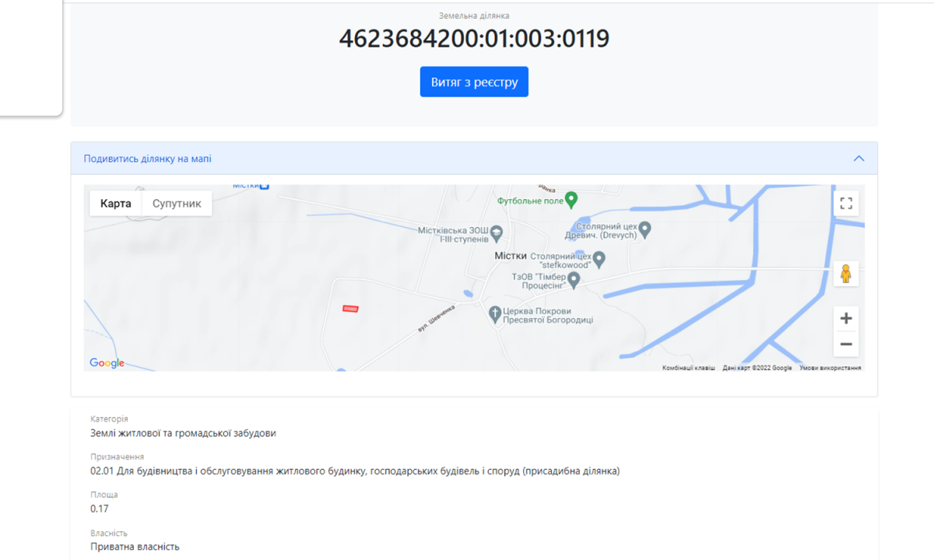Viewport: 934px width, 560px height.
Task: Click the red land parcel outline
Action: coord(351,309)
